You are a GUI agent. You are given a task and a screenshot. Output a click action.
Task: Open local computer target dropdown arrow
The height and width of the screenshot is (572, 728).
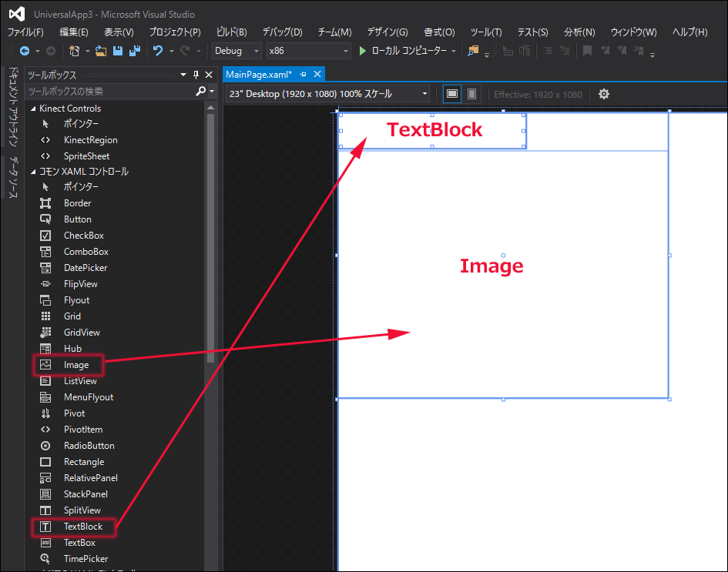(454, 51)
